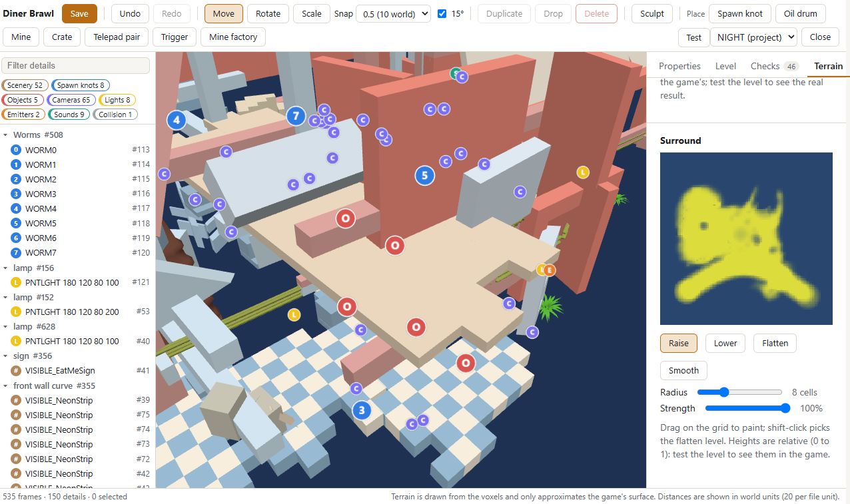Select the PNTLGHT #121 light icon
The width and height of the screenshot is (850, 504).
[16, 282]
